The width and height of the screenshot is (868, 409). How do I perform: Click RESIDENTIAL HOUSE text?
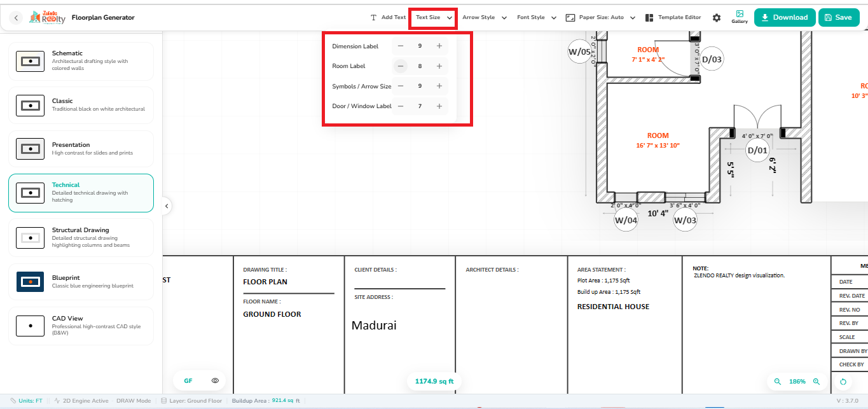(613, 307)
